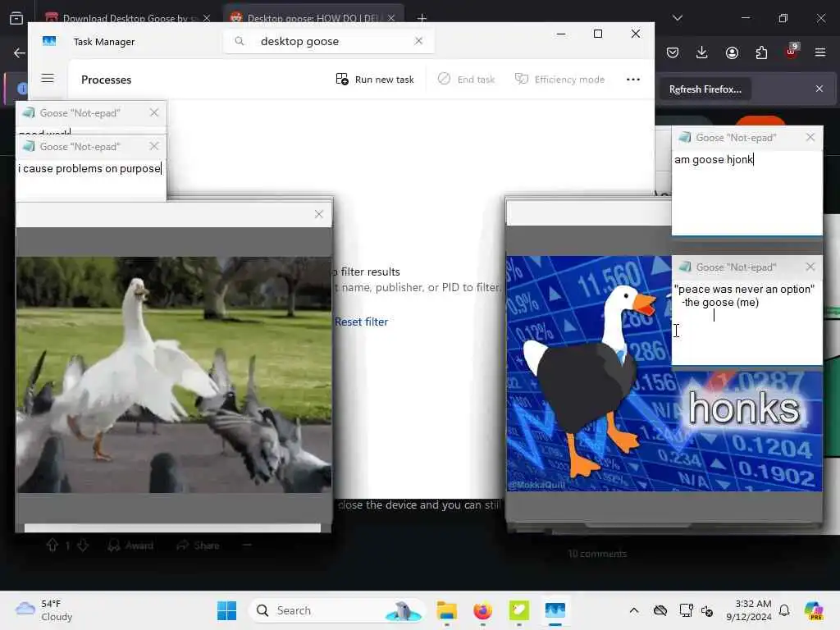Click the muted volume tray icon
The height and width of the screenshot is (630, 840).
click(707, 610)
